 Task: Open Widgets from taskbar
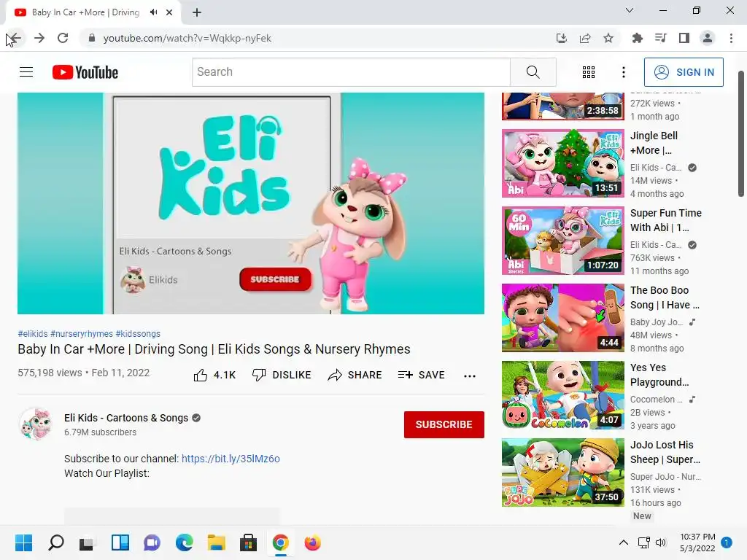(x=120, y=542)
